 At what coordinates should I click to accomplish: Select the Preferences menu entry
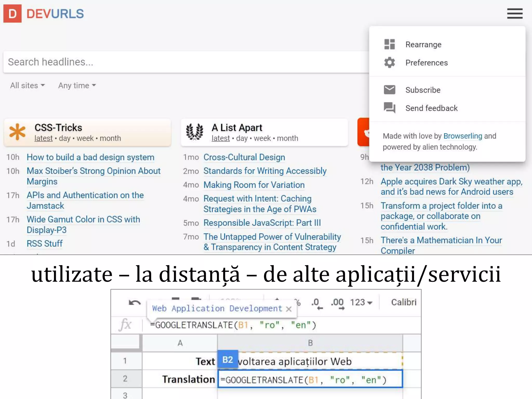426,63
